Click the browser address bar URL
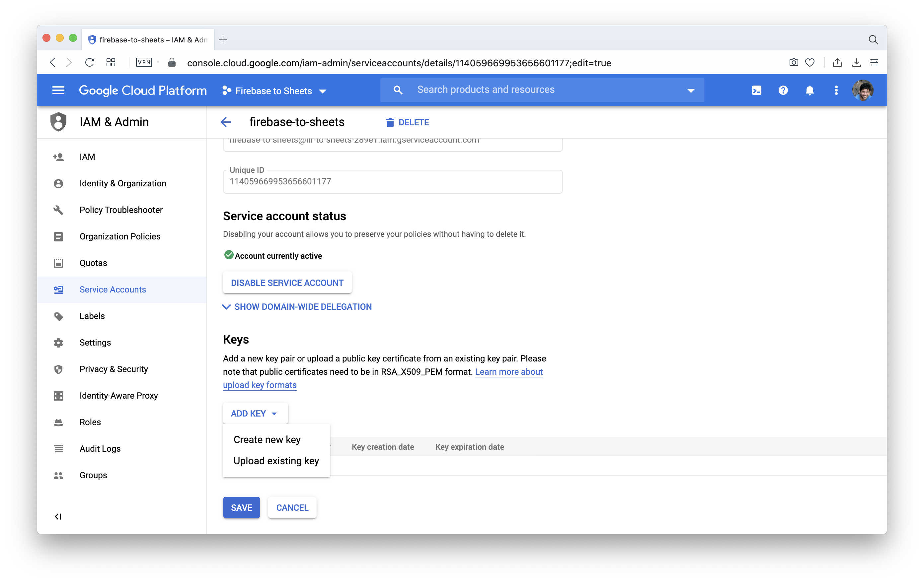This screenshot has width=924, height=583. [399, 63]
